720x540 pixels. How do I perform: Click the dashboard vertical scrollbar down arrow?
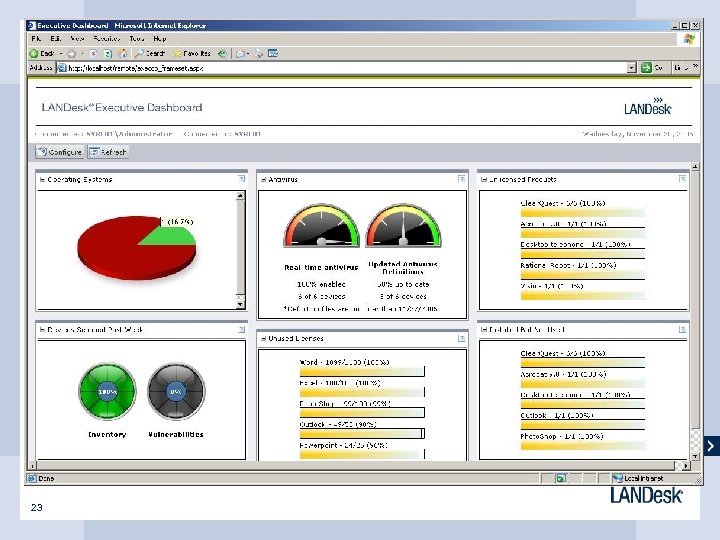point(695,456)
